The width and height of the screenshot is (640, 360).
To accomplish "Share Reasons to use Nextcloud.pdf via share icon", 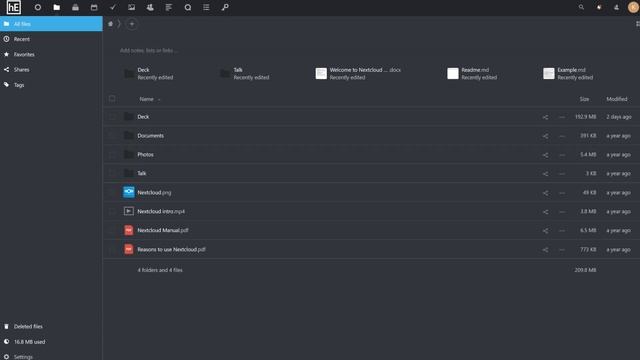I will click(545, 249).
